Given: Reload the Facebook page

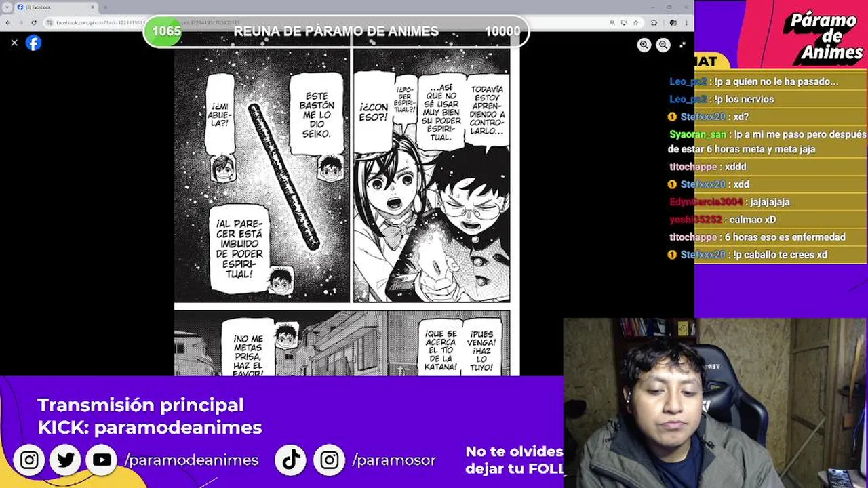Looking at the screenshot, I should (34, 22).
